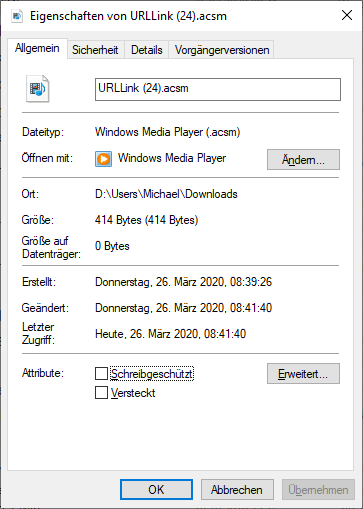The width and height of the screenshot is (363, 509).
Task: Select the Allgemein tab
Action: coord(37,48)
